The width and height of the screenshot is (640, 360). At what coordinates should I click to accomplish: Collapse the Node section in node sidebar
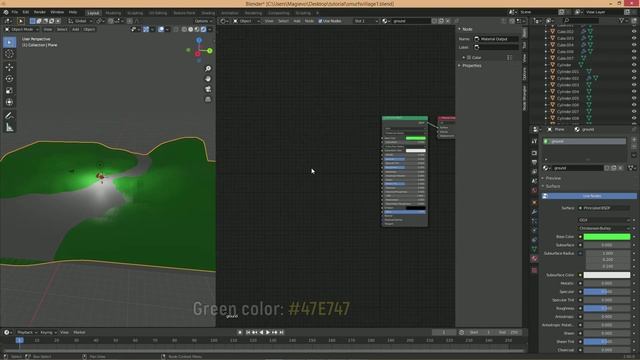pos(467,29)
